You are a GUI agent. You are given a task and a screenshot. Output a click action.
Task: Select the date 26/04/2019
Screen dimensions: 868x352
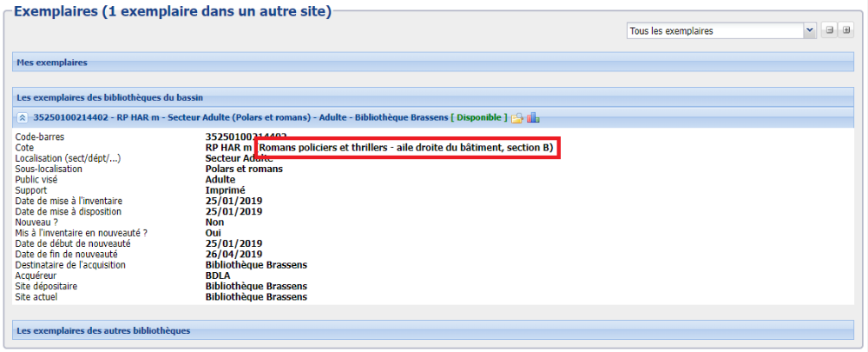(x=233, y=254)
